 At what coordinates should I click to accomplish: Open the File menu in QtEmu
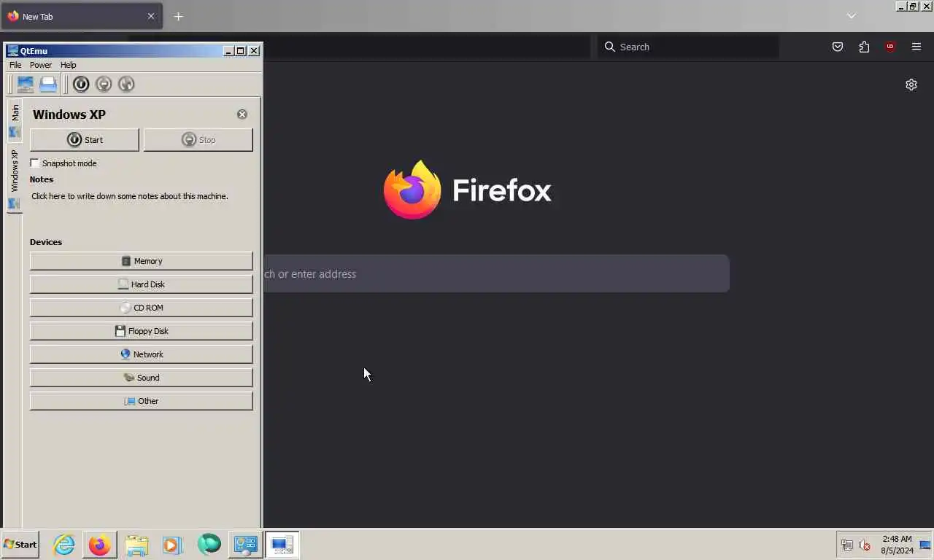tap(15, 65)
